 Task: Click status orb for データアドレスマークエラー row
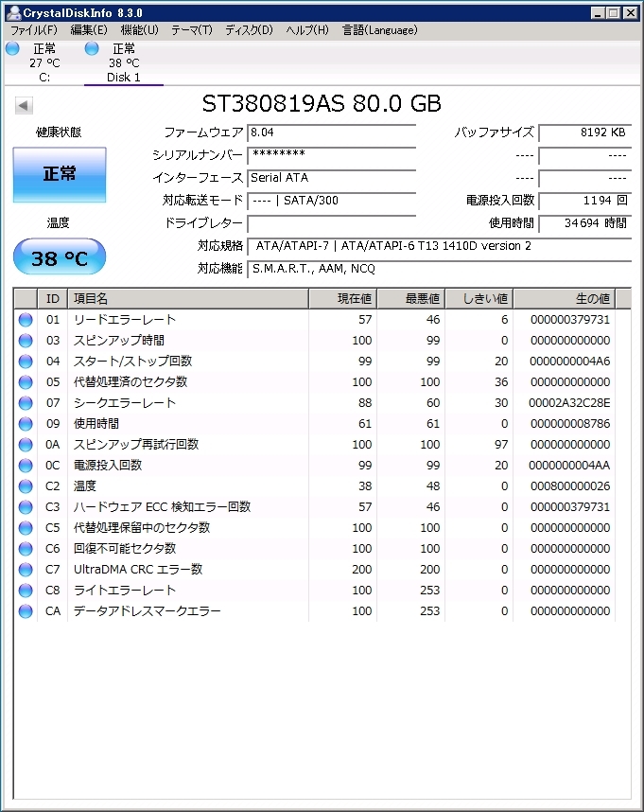[x=26, y=611]
